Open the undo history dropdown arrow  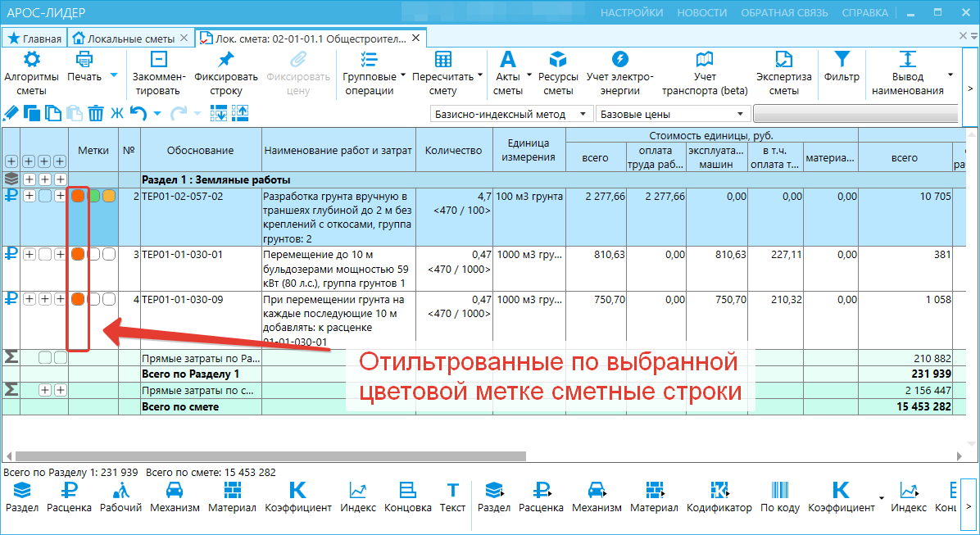157,114
